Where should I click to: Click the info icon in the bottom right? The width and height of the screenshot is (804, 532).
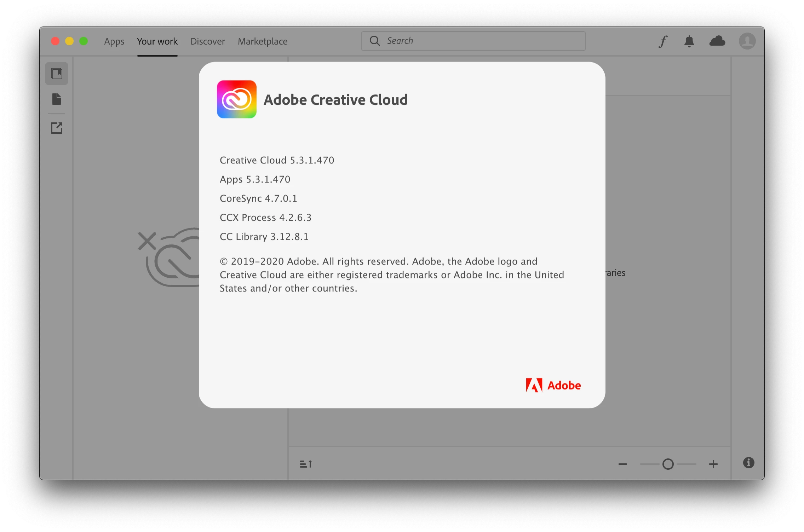[748, 463]
